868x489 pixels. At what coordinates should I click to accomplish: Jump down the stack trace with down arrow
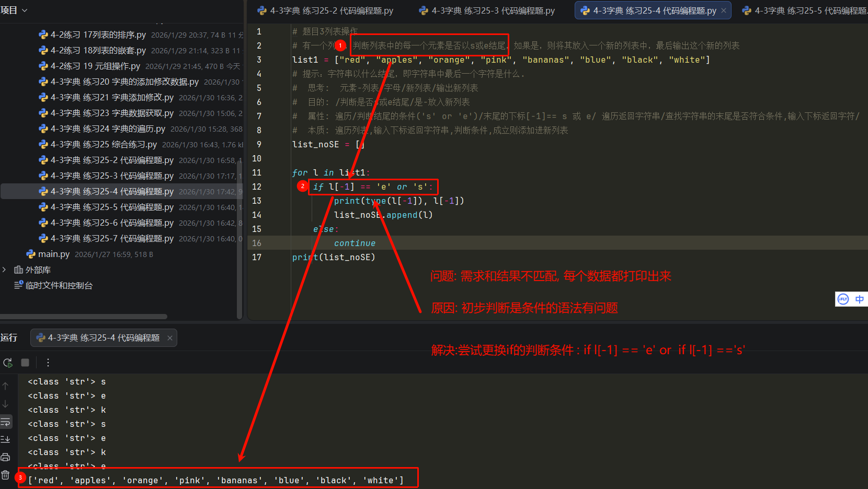click(5, 404)
